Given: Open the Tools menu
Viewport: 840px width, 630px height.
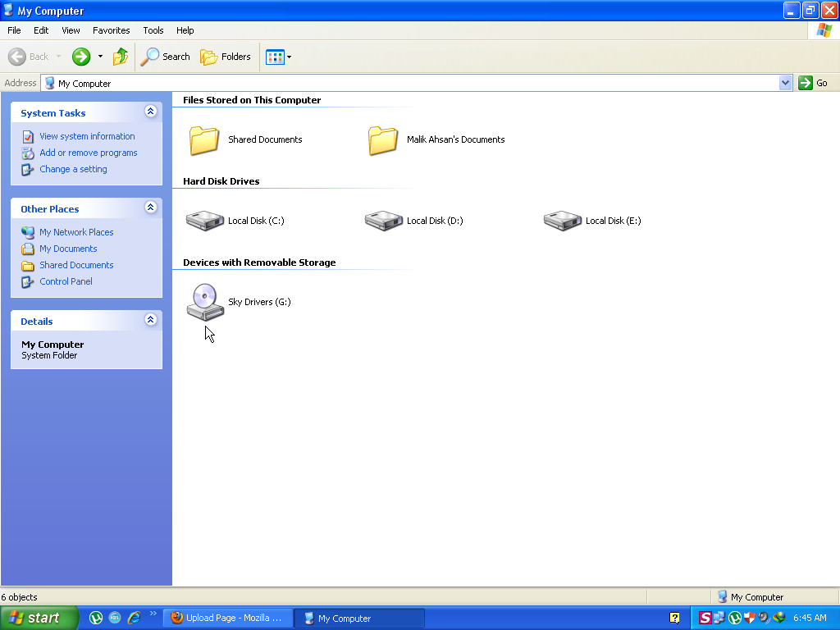Looking at the screenshot, I should click(x=153, y=30).
